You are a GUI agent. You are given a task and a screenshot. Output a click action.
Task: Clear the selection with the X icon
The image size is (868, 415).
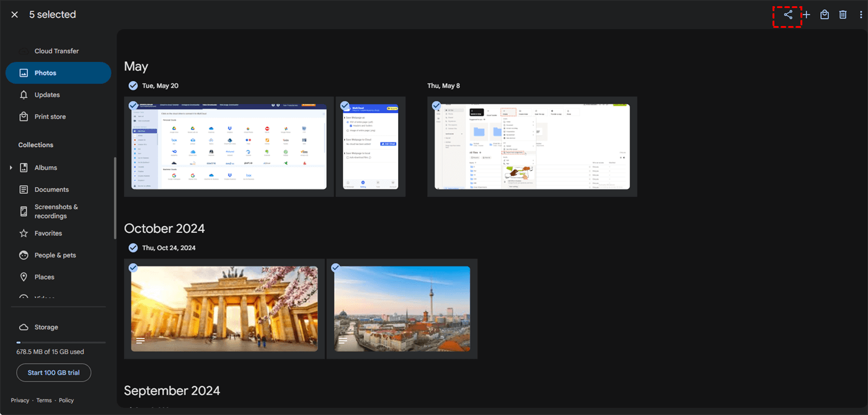click(x=14, y=14)
